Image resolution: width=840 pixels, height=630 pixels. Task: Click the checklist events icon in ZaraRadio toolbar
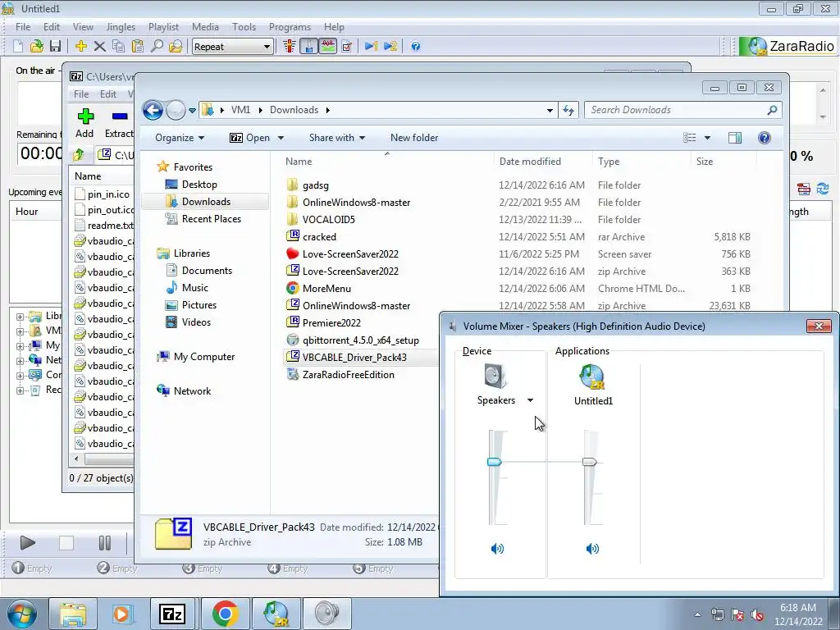[347, 47]
